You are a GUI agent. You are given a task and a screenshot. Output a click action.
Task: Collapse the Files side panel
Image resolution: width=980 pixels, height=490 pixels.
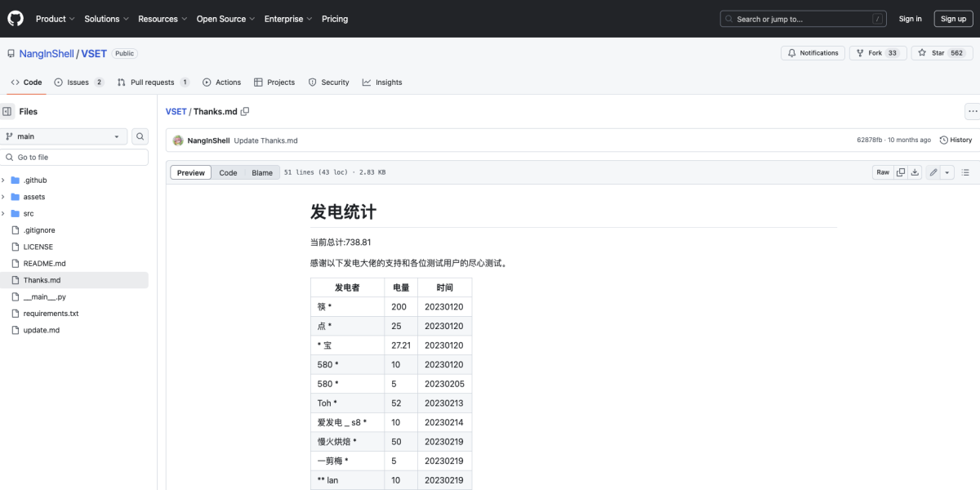pos(8,110)
